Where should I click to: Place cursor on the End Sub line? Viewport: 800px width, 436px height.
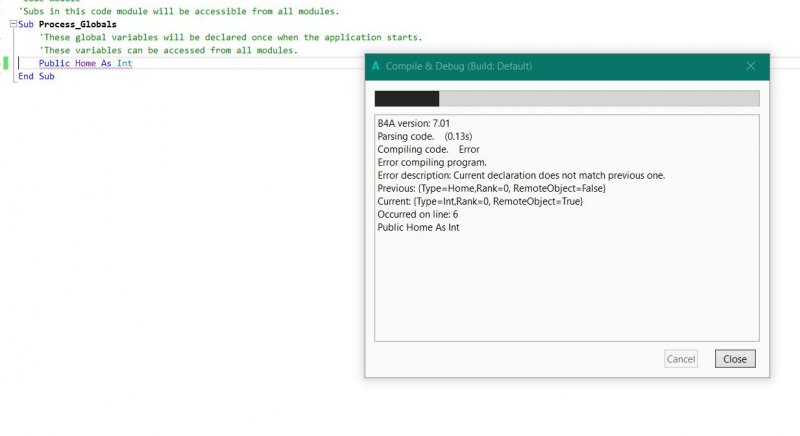(36, 76)
